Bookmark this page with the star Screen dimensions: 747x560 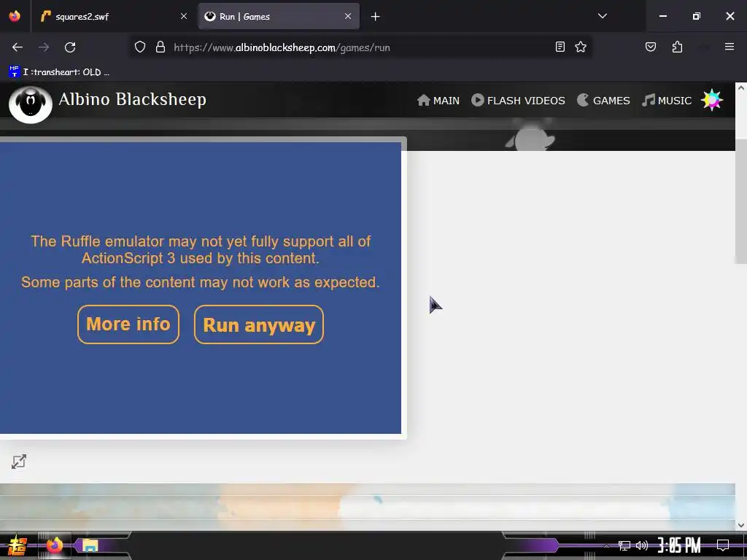click(x=580, y=47)
